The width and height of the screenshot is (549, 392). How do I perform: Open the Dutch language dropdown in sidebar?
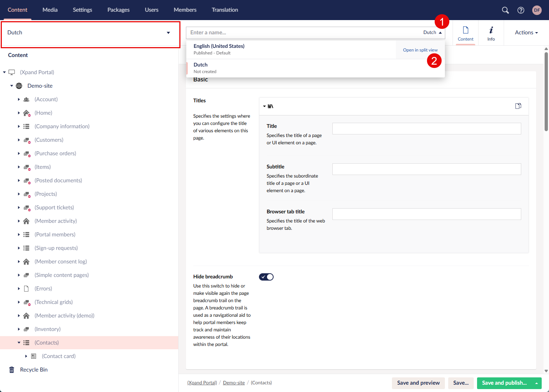coord(168,33)
